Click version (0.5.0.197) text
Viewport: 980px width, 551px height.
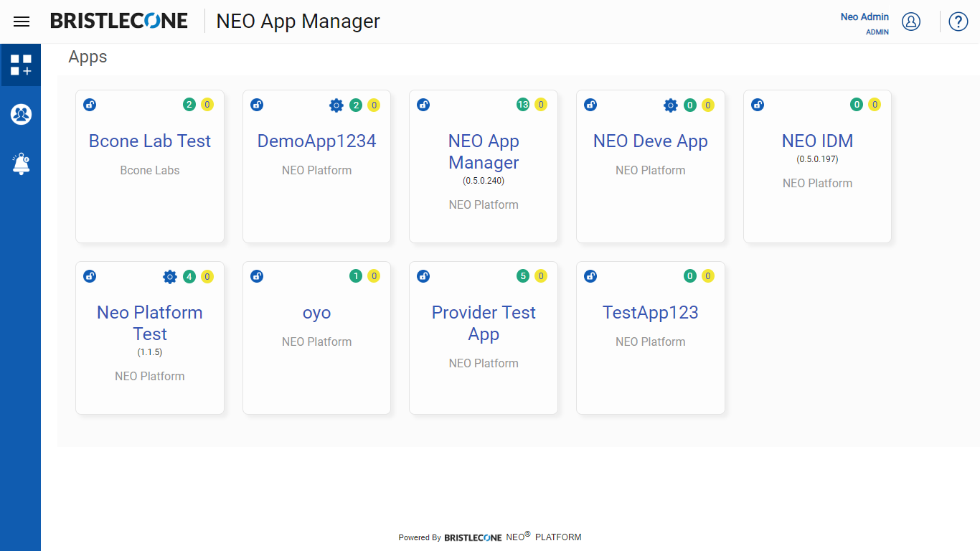[x=818, y=159]
